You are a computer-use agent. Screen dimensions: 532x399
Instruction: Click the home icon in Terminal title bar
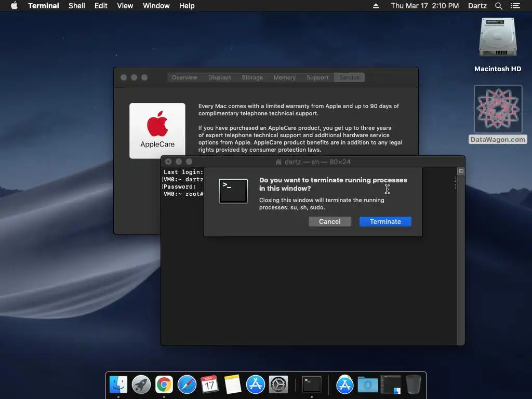(278, 162)
